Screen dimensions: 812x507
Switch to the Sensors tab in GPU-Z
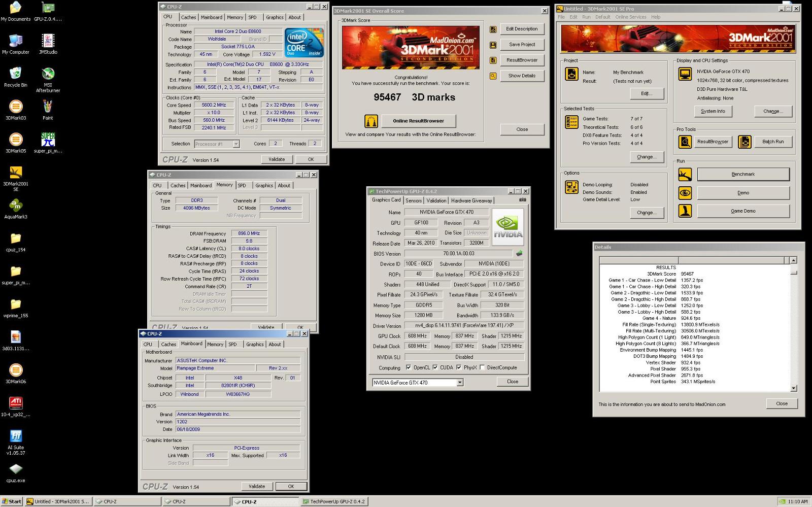point(414,200)
